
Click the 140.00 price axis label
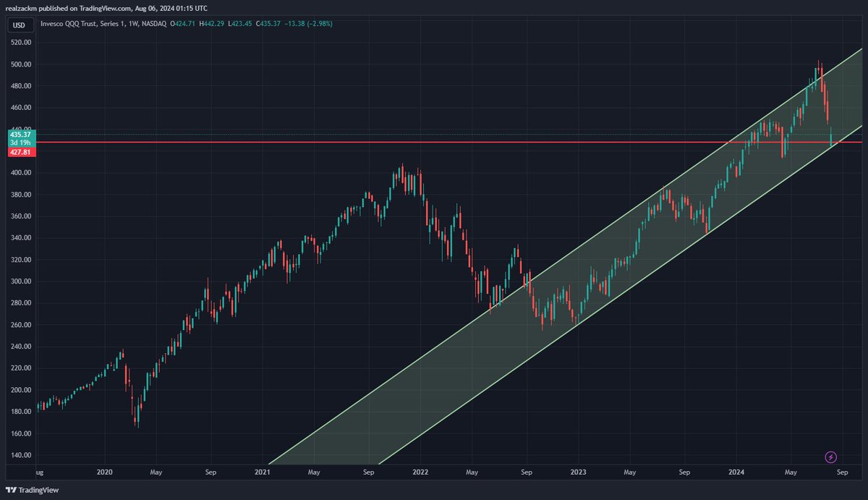point(20,455)
